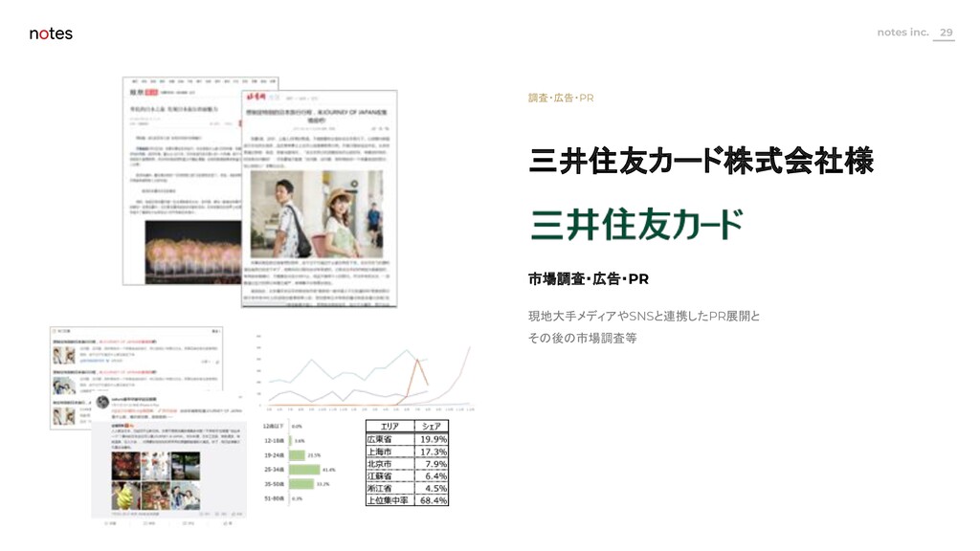Click the page number 29
Screen dimensions: 980x551
click(x=946, y=33)
